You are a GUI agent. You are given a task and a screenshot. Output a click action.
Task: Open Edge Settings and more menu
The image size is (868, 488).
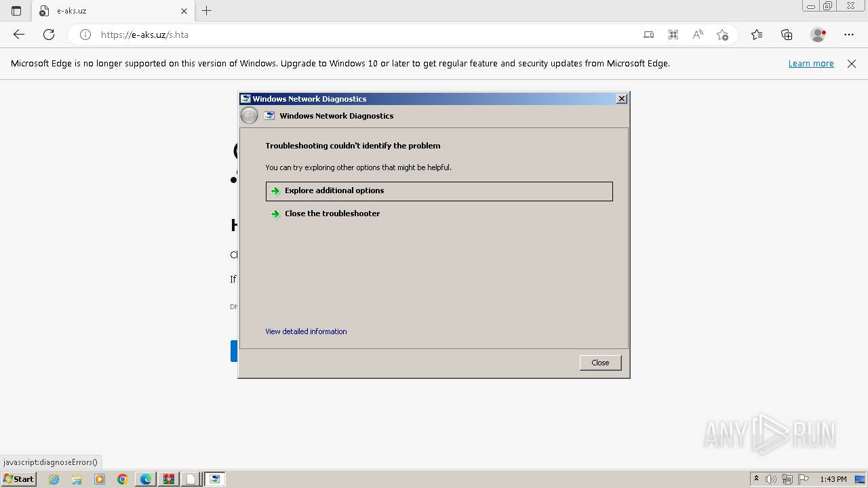849,35
